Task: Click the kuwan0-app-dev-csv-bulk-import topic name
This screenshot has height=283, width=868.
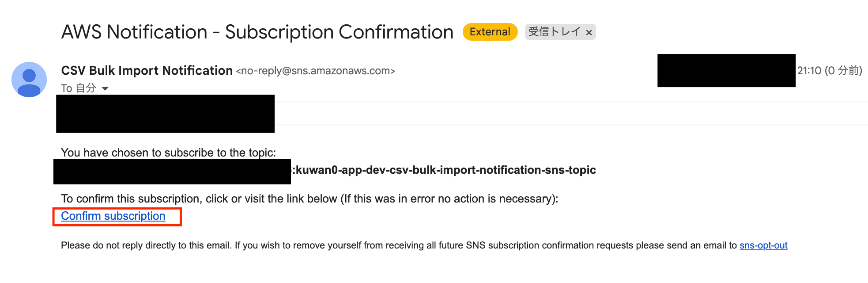Action: tap(446, 170)
